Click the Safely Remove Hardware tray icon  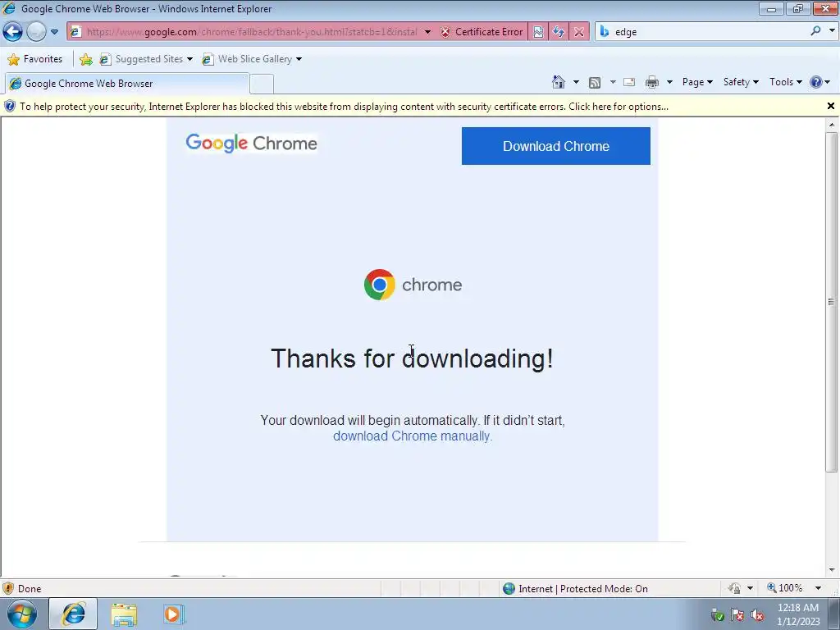pos(717,615)
